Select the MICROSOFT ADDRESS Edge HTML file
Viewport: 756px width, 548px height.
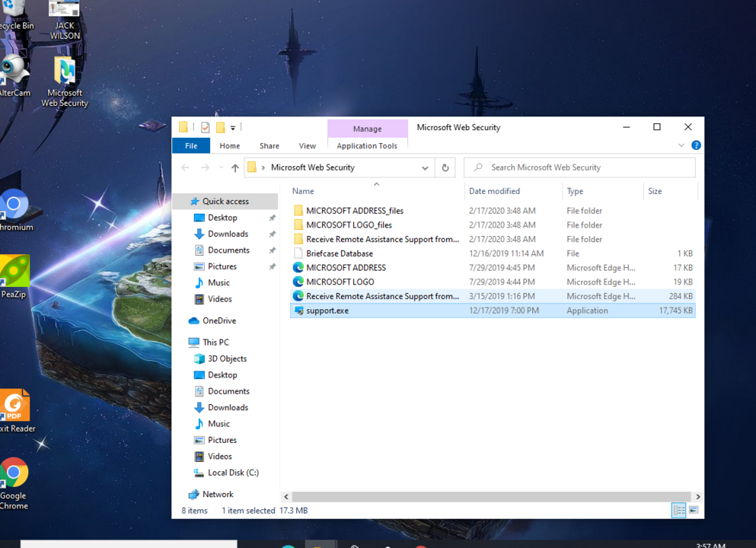click(493, 267)
